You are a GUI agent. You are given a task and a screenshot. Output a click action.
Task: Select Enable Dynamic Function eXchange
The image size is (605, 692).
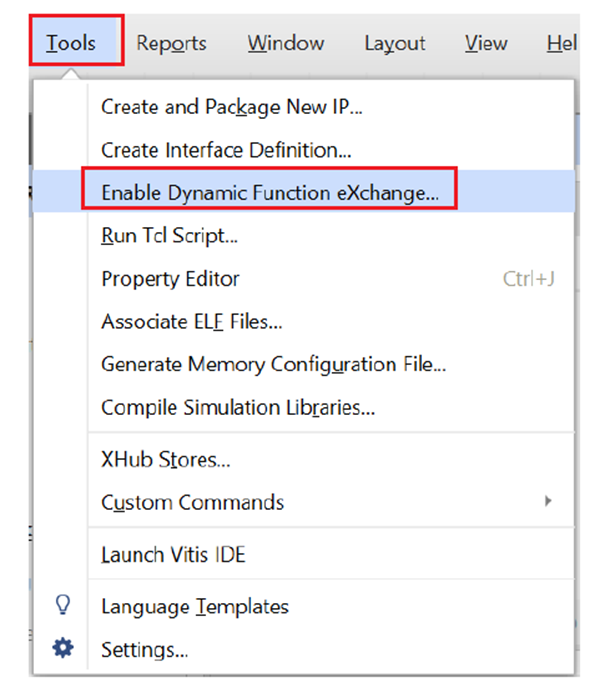click(270, 193)
